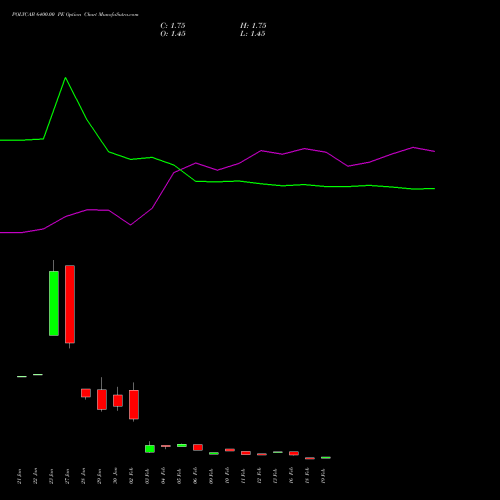This screenshot has width=500, height=500.
Task: Select the red candle for 02 Feb
Action: 134,404
